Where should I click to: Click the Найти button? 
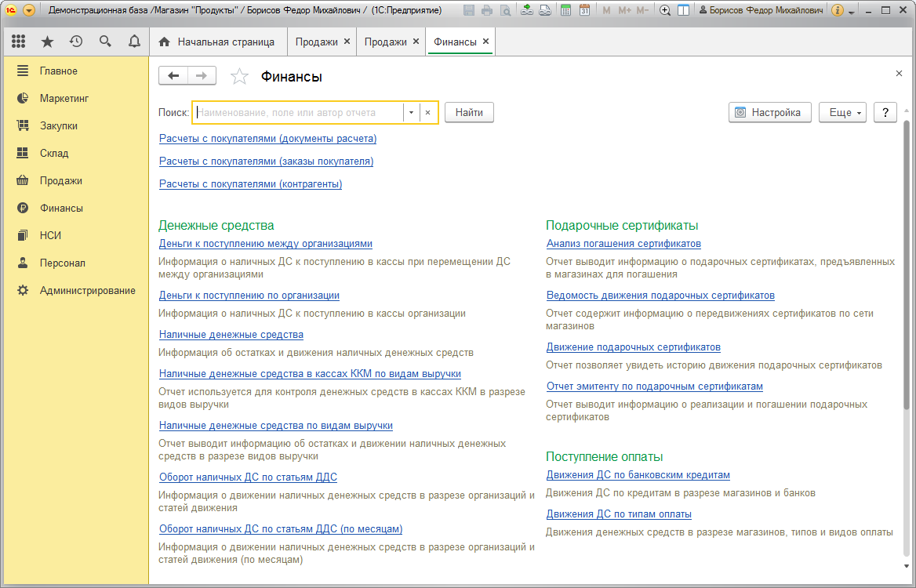point(469,113)
